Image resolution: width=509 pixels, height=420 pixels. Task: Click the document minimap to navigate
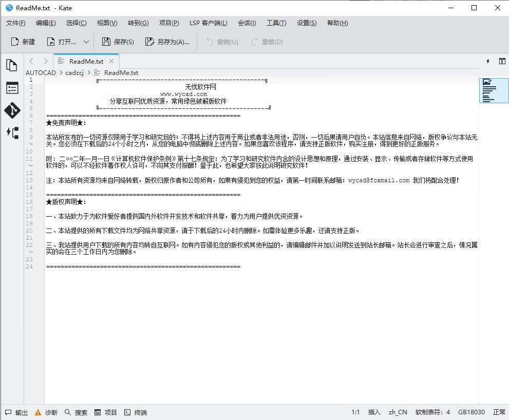tap(494, 90)
